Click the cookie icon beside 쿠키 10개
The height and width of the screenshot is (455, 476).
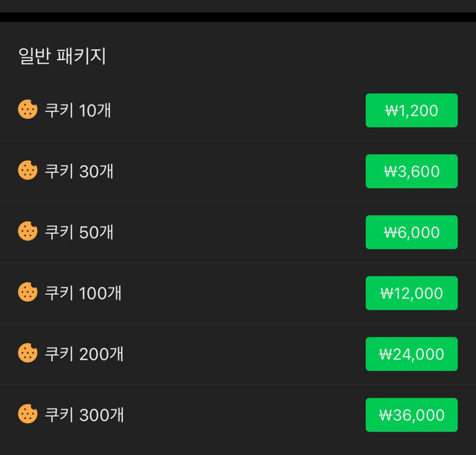pos(27,110)
